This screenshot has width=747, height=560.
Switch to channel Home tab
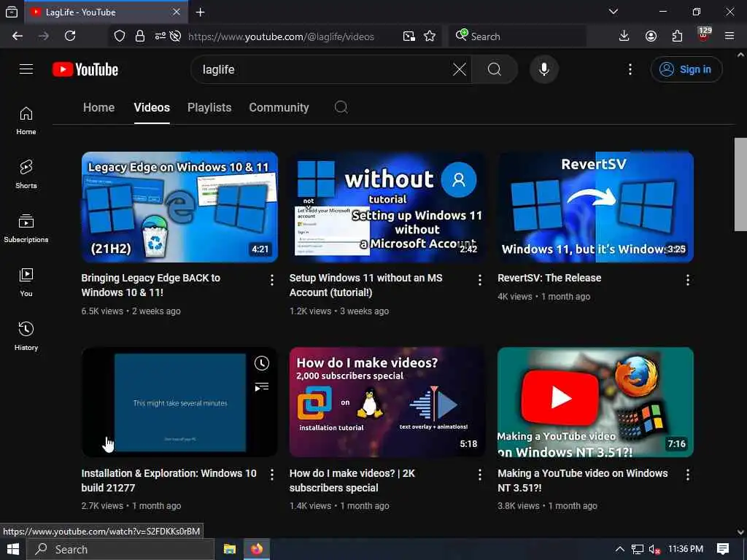[98, 108]
